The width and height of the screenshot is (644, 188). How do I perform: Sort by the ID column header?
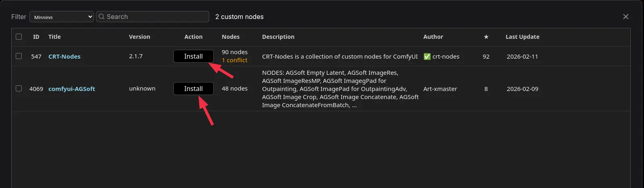(36, 37)
